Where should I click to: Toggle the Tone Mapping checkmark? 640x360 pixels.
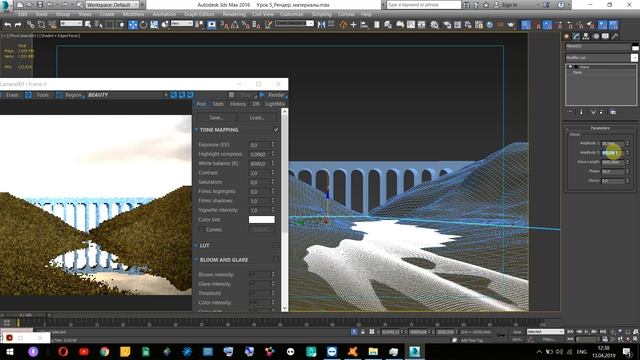[276, 129]
